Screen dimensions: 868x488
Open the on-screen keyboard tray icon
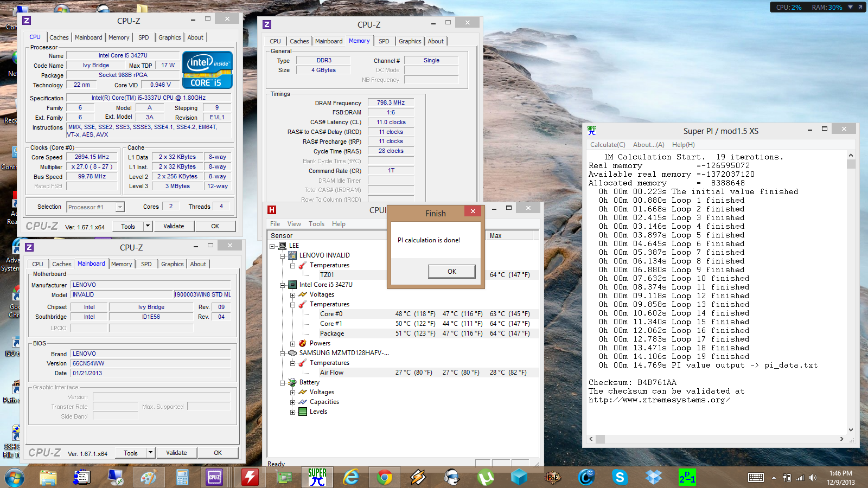[x=756, y=478]
